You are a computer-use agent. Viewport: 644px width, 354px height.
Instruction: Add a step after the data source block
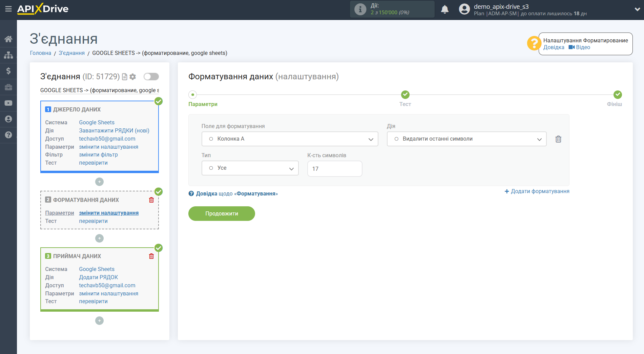pyautogui.click(x=99, y=182)
